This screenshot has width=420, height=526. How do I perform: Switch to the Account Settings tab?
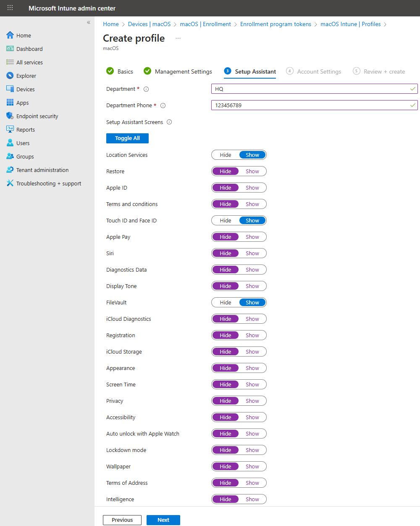point(319,71)
